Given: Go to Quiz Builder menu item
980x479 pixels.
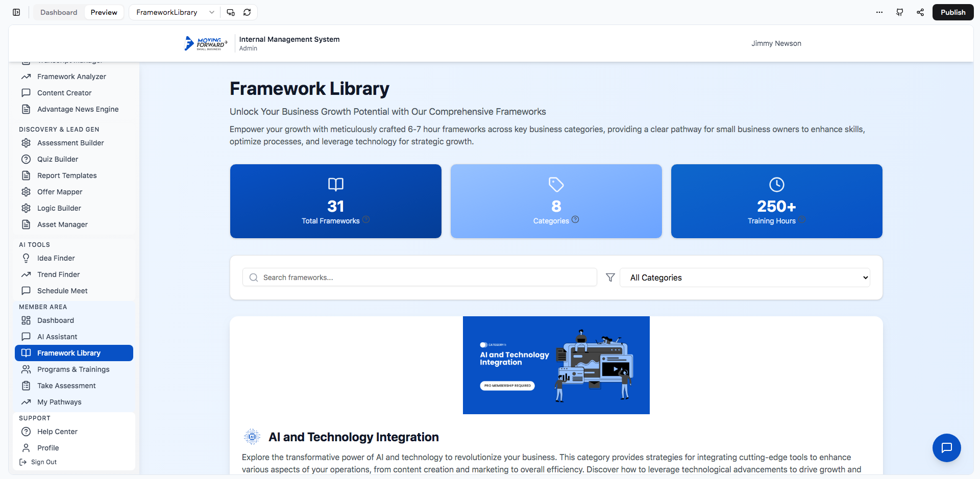Looking at the screenshot, I should click(58, 159).
